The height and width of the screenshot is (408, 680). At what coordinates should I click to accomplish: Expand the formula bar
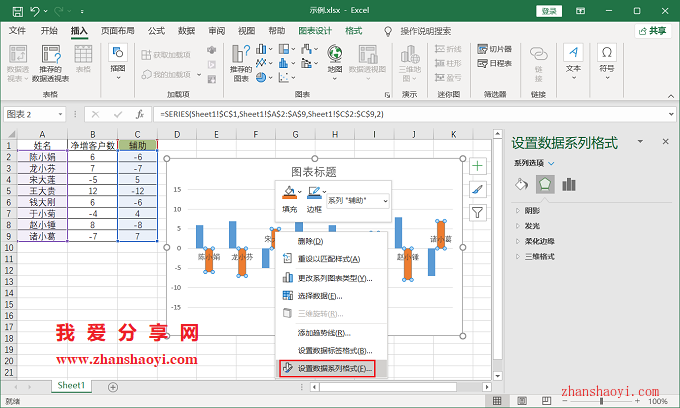[671, 114]
